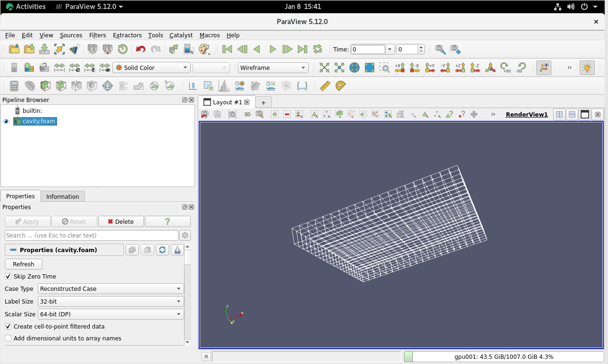Switch to the Information tab

click(x=62, y=196)
